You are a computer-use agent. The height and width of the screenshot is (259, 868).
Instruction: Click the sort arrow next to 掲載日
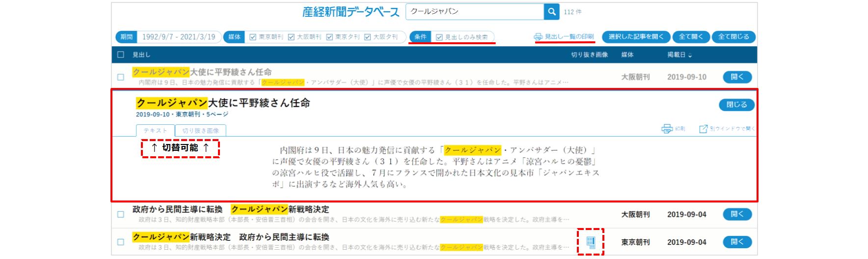pyautogui.click(x=690, y=55)
